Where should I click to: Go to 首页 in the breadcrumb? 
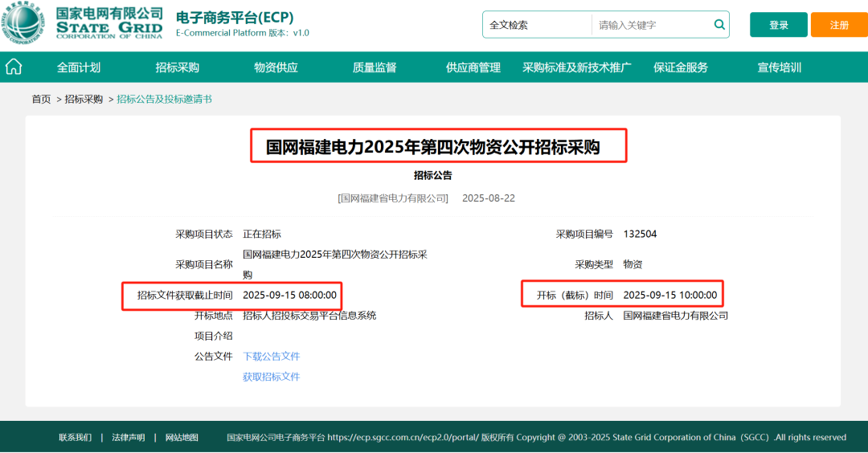[41, 99]
